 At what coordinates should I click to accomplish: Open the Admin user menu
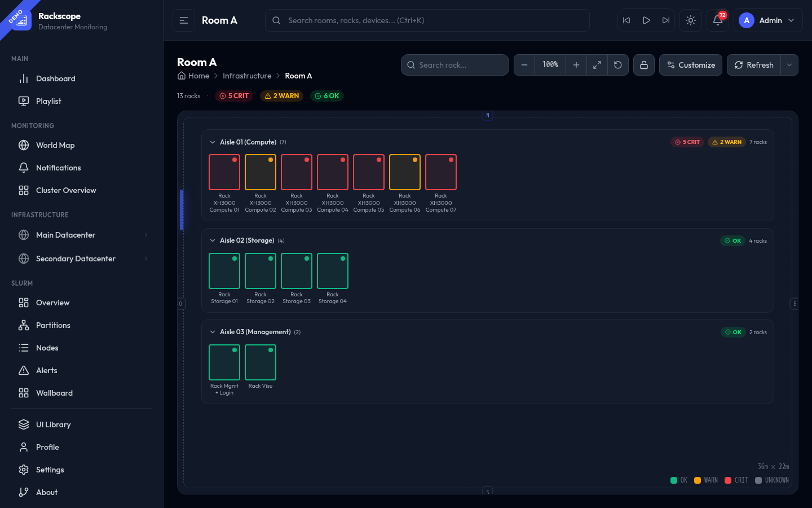coord(767,20)
